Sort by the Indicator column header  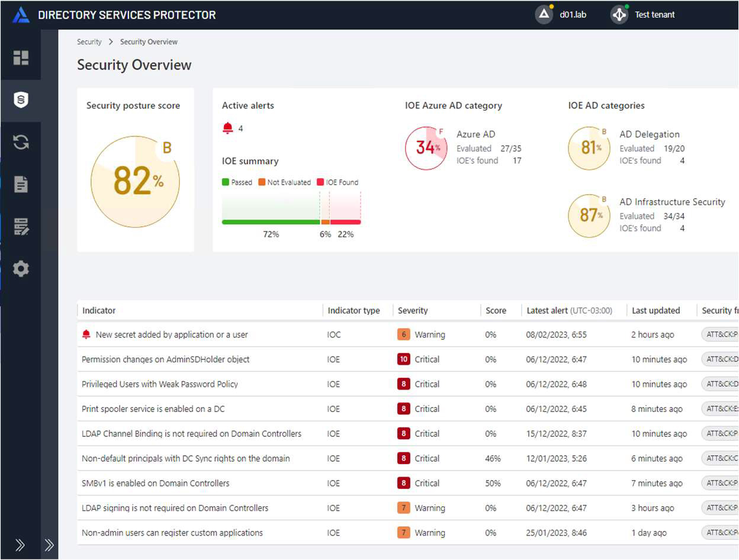[99, 310]
